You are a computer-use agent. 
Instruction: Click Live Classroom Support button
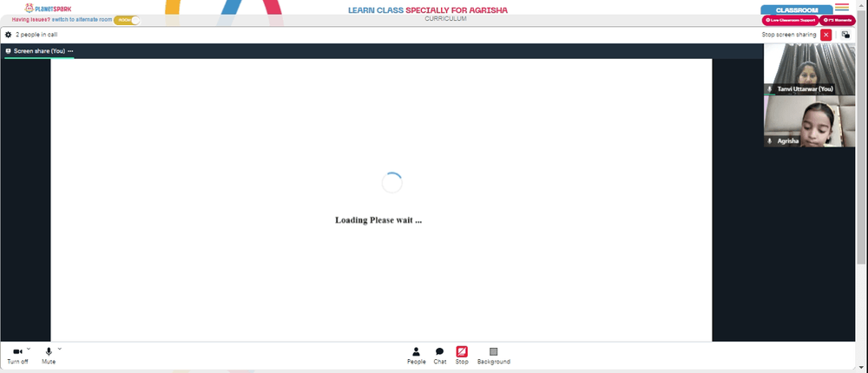click(790, 20)
